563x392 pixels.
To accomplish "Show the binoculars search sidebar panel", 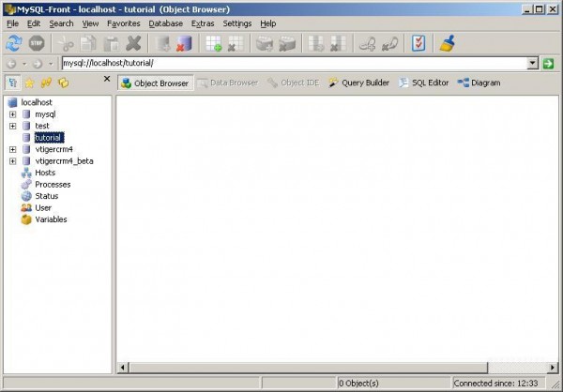I will coord(46,83).
